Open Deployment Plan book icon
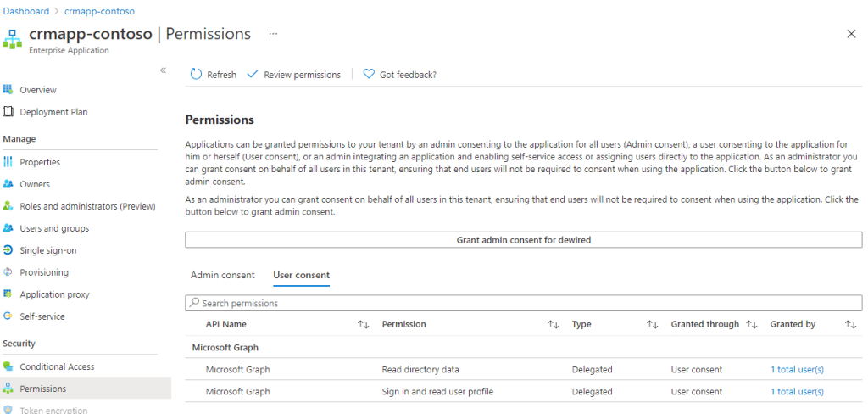Screen dimensions: 868x414 [8, 112]
